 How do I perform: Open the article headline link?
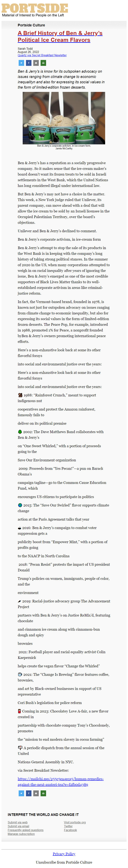60,36
